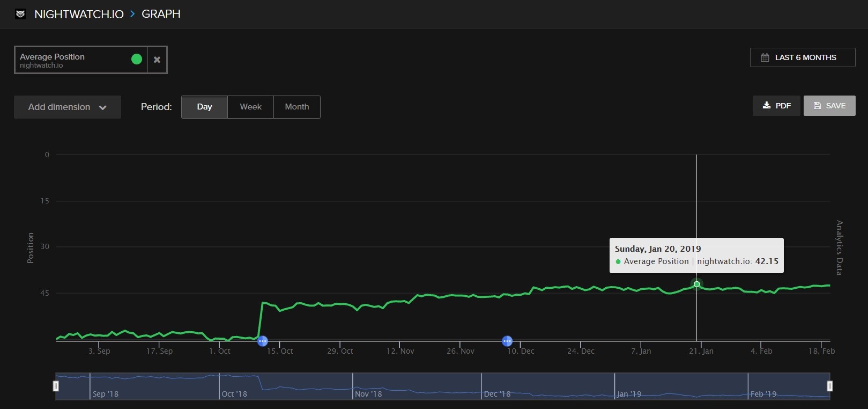
Task: Click the breadcrumb chevron arrow icon
Action: point(132,14)
